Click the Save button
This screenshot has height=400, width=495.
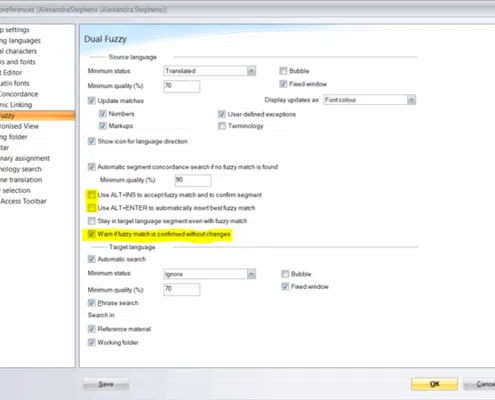click(x=106, y=384)
